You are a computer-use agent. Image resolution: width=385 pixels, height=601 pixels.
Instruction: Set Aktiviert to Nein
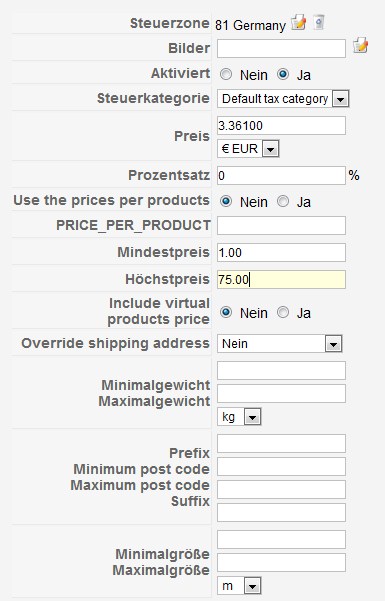click(x=226, y=74)
